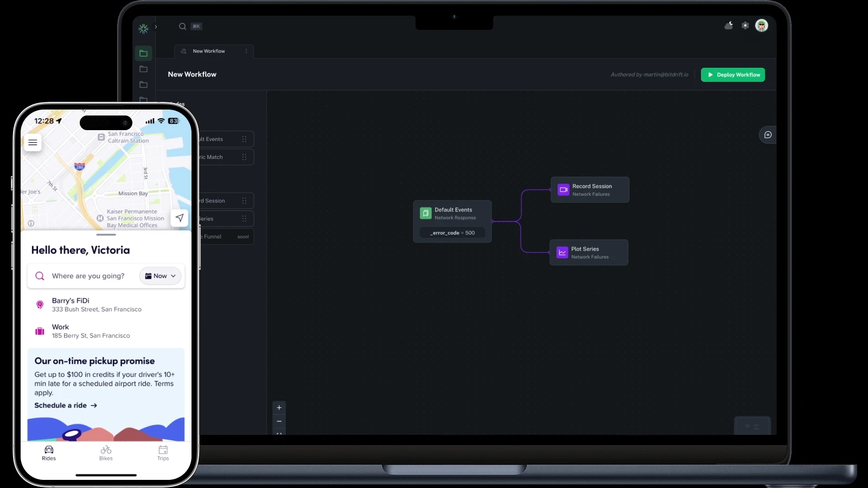Click the Deploy Workflow button
The height and width of the screenshot is (488, 868).
click(x=733, y=75)
